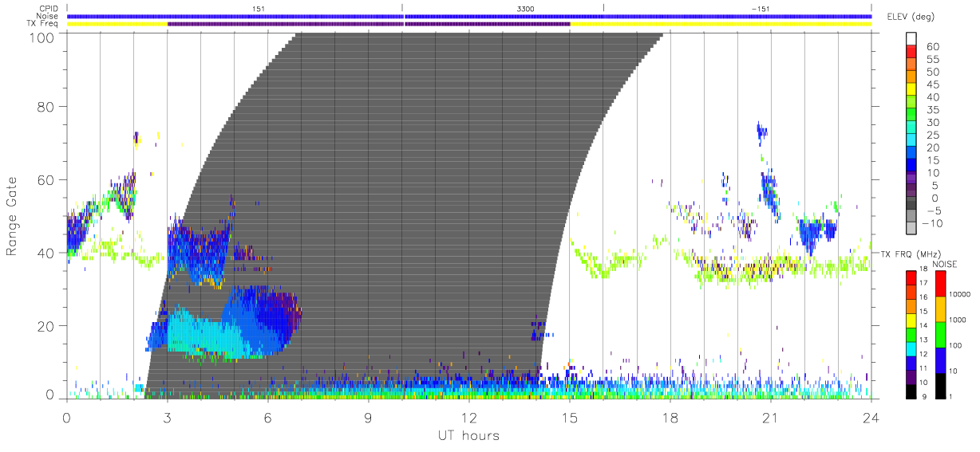Screen dimensions: 980x452
Task: Click the 100 label on Range Gate axis
Action: tap(41, 37)
